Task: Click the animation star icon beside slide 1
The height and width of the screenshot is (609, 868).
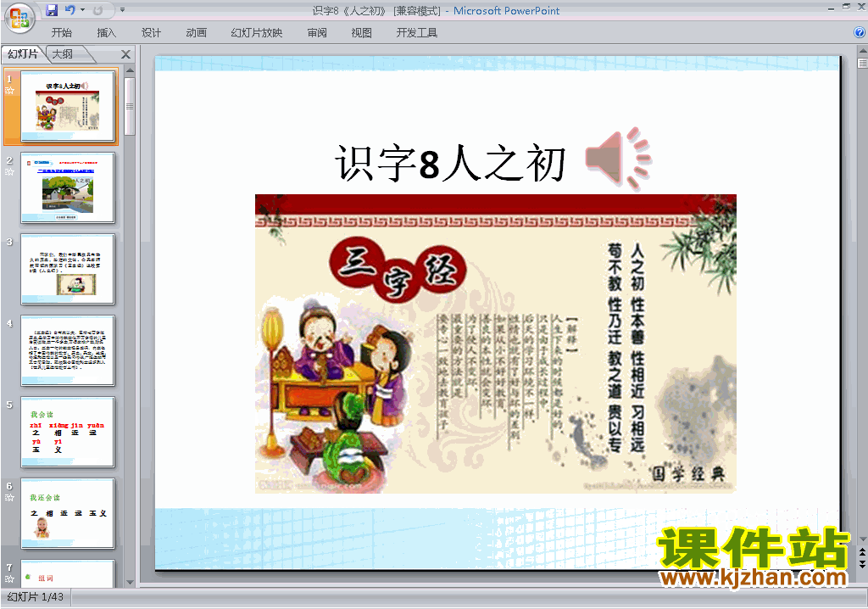Action: point(9,90)
